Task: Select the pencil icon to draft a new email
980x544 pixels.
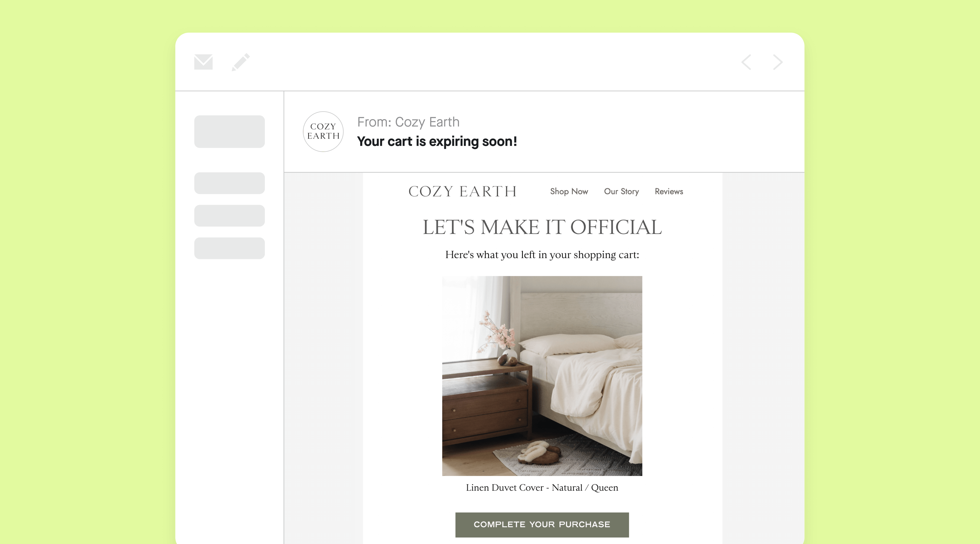Action: [x=241, y=62]
